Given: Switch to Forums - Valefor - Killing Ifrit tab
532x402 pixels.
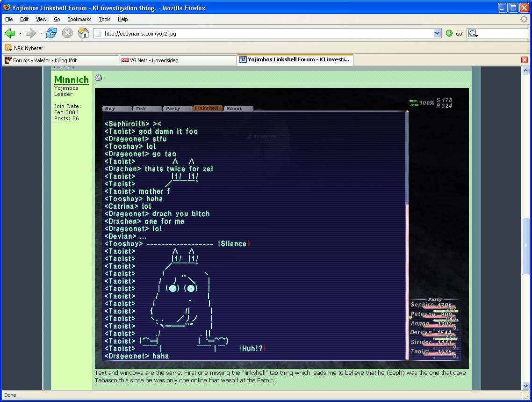Looking at the screenshot, I should (x=60, y=60).
